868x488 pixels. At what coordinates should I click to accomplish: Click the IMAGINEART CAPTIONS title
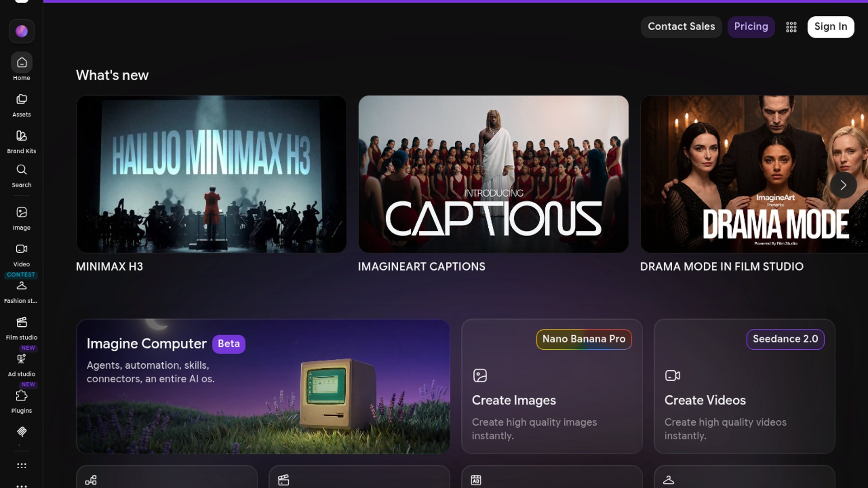(x=421, y=267)
